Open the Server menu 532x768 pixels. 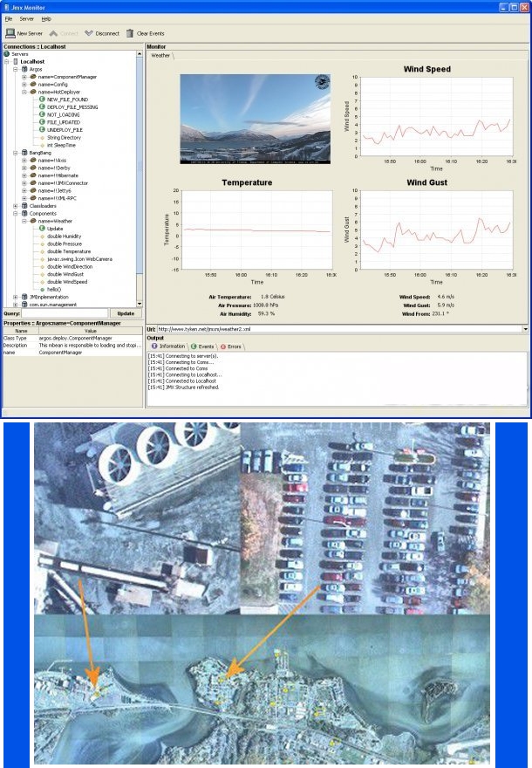(x=27, y=17)
